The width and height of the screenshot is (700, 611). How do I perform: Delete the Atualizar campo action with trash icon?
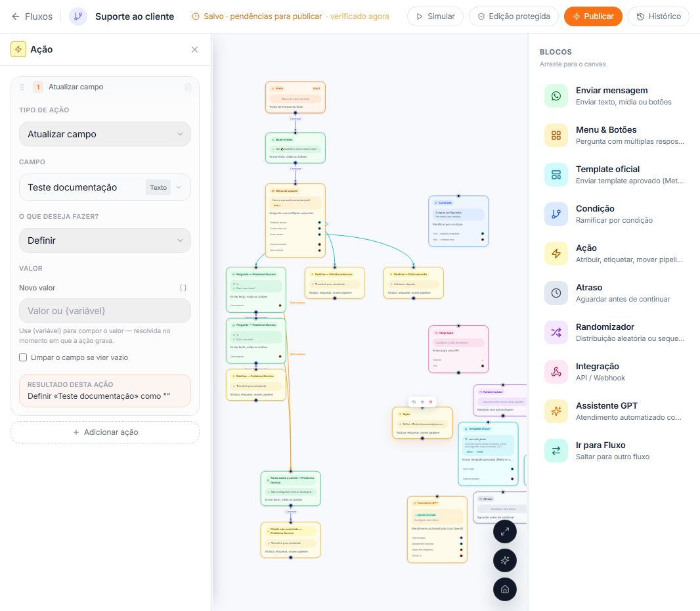(x=188, y=87)
